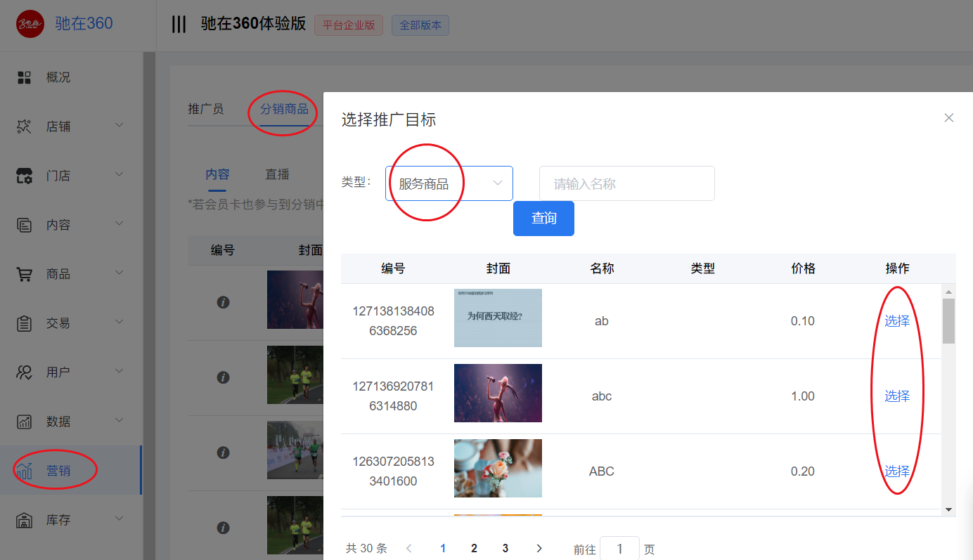Click the 前往 page number box
The width and height of the screenshot is (973, 560).
click(x=619, y=549)
